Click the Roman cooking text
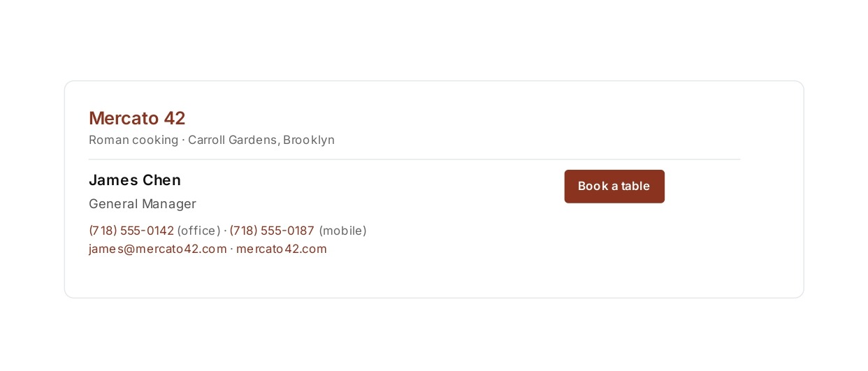Viewport: 868px width, 371px height. 133,140
